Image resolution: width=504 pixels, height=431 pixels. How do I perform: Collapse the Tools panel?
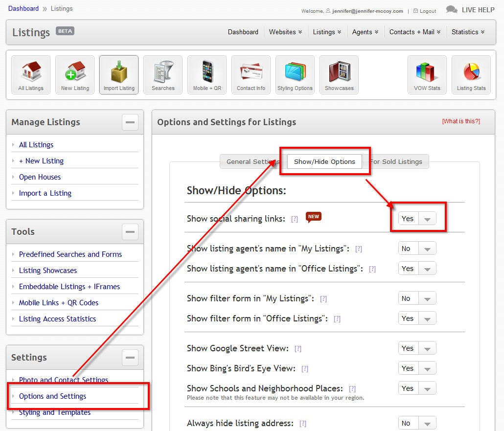[130, 232]
